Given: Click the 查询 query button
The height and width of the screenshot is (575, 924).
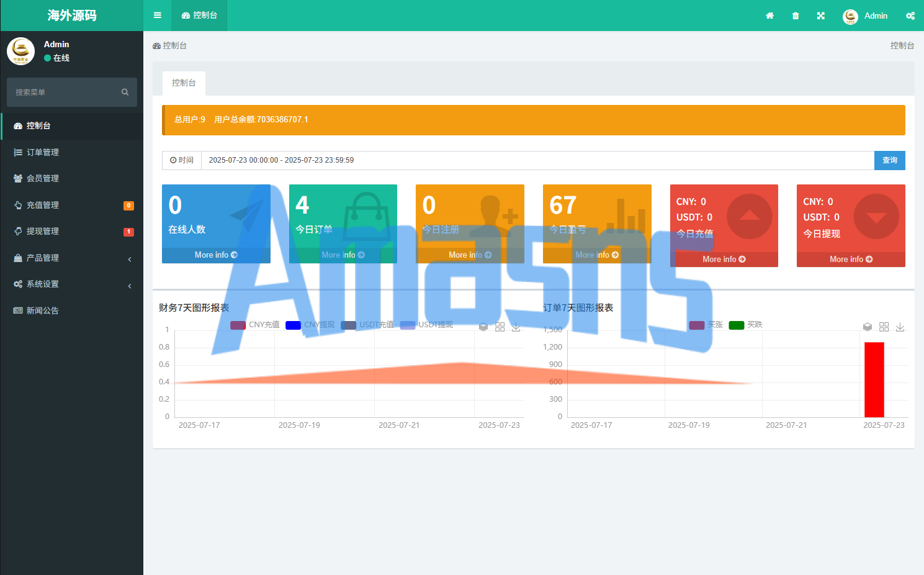Looking at the screenshot, I should (x=889, y=160).
